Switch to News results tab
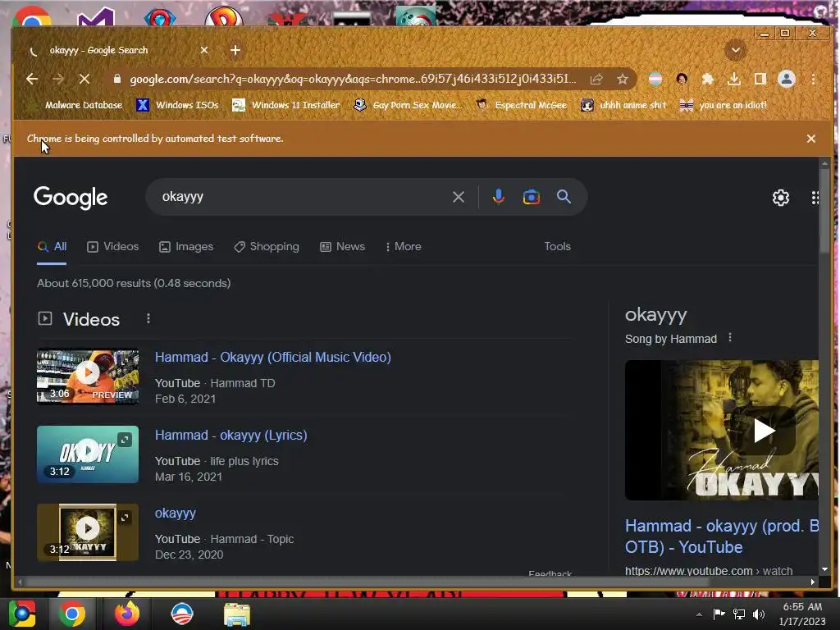Screen dimensions: 840x630 click(x=342, y=247)
